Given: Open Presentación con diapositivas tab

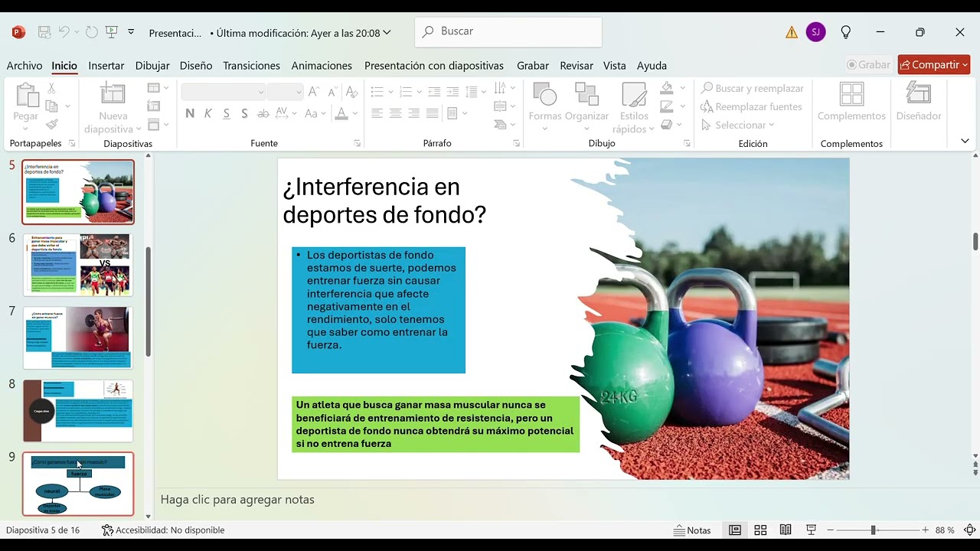Looking at the screenshot, I should click(x=434, y=66).
